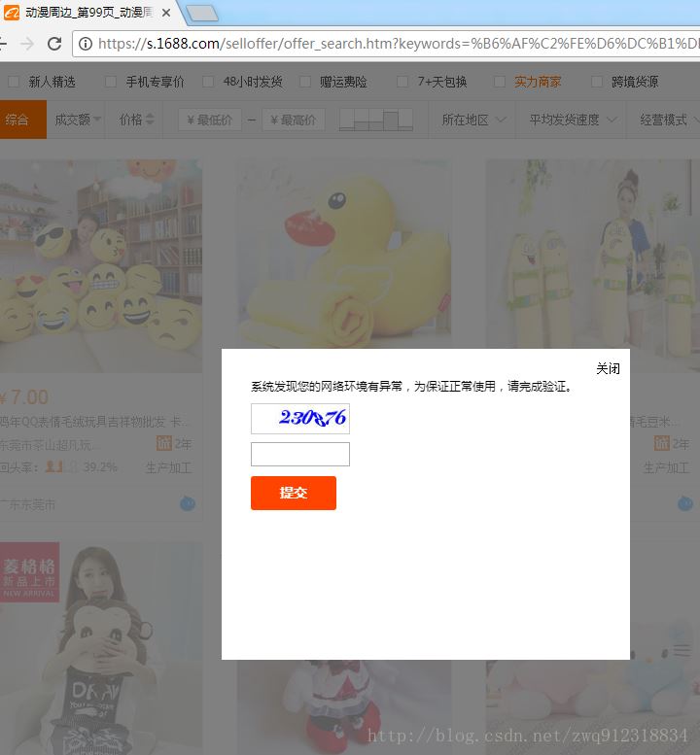Viewport: 700px width, 755px height.
Task: Expand the 所在地区 dropdown
Action: click(x=473, y=120)
